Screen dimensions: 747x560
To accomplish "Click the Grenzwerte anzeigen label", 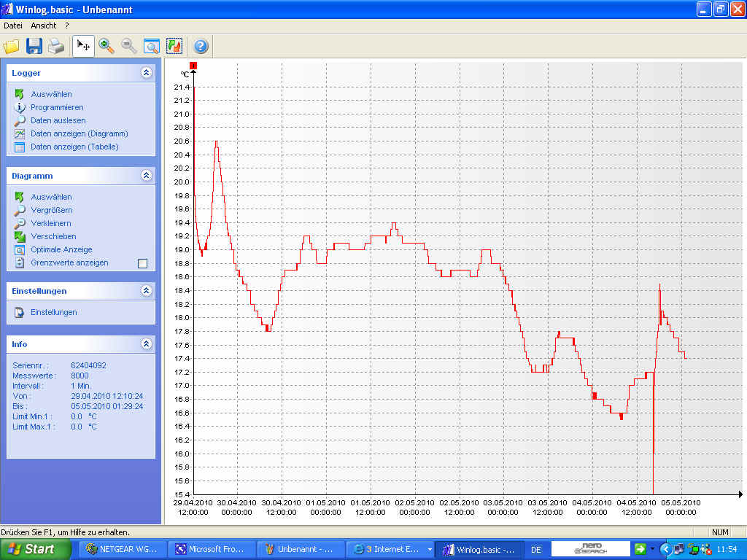I will (x=69, y=262).
